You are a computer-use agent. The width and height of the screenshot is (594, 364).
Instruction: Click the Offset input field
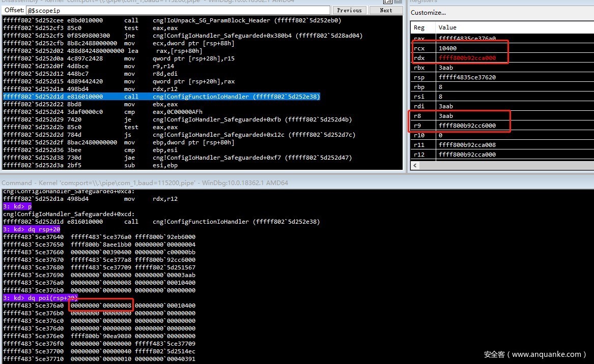coord(178,10)
